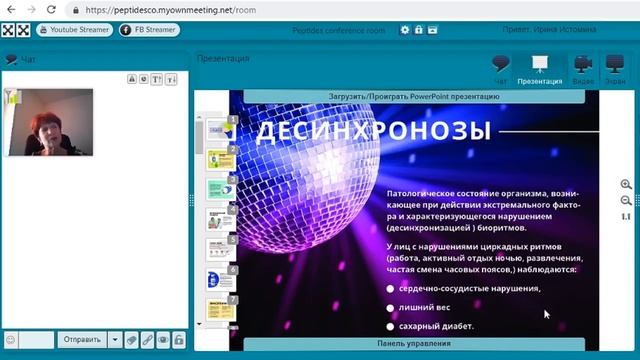Image resolution: width=640 pixels, height=360 pixels.
Task: Select slide thumbnail 3
Action: pos(221,189)
